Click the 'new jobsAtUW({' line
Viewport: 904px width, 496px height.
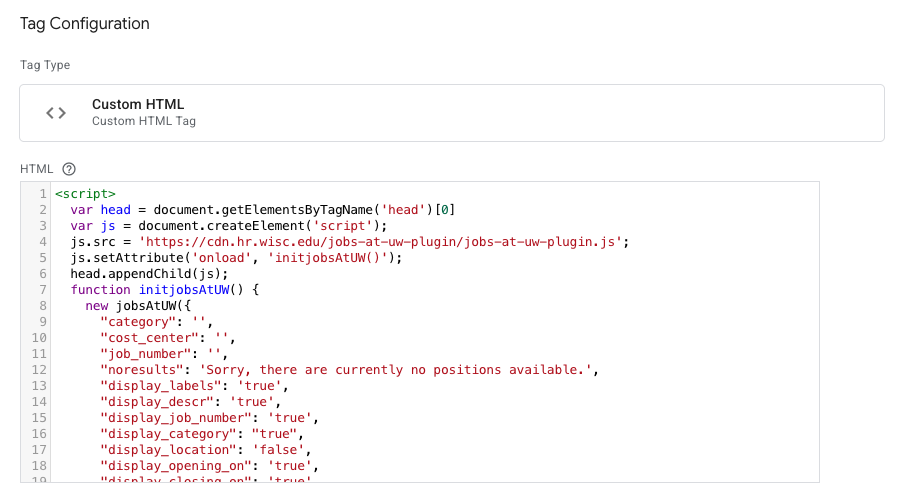(144, 306)
